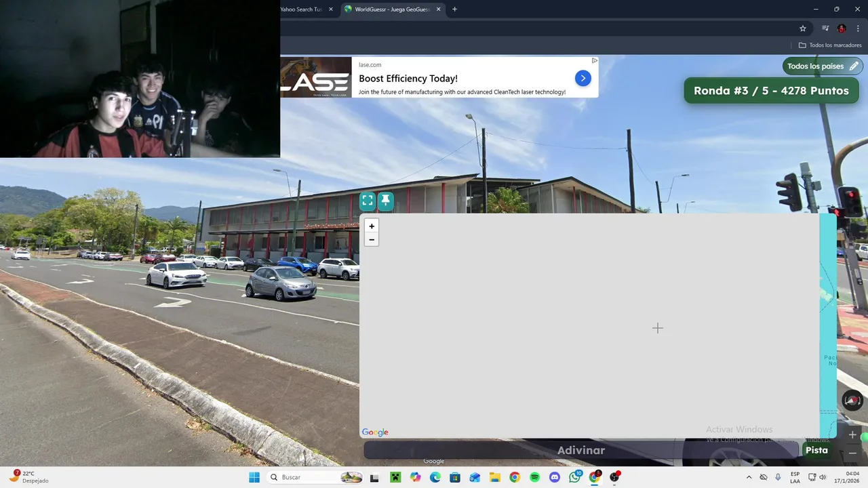
Task: Click the Street View compass
Action: [x=852, y=401]
